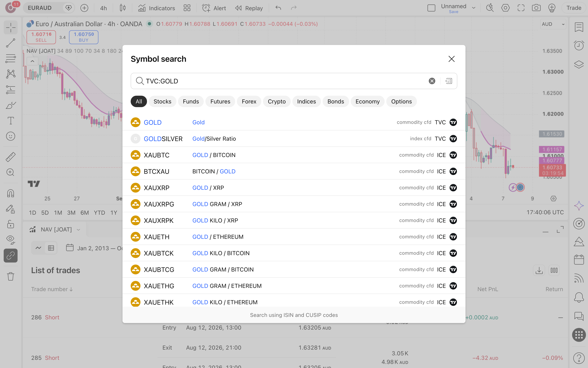Take a chart snapshot with camera icon

[x=536, y=8]
